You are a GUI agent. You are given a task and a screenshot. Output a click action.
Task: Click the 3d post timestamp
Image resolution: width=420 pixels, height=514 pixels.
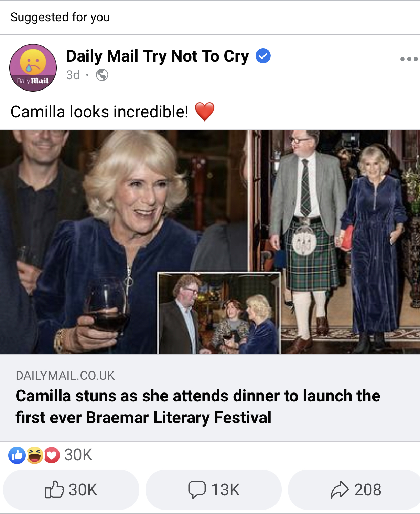pos(73,75)
